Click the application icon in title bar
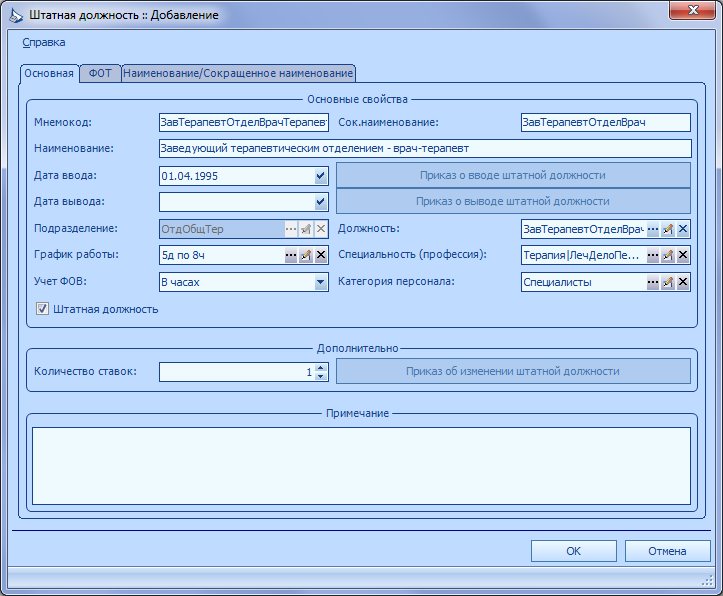The image size is (723, 596). click(x=16, y=15)
